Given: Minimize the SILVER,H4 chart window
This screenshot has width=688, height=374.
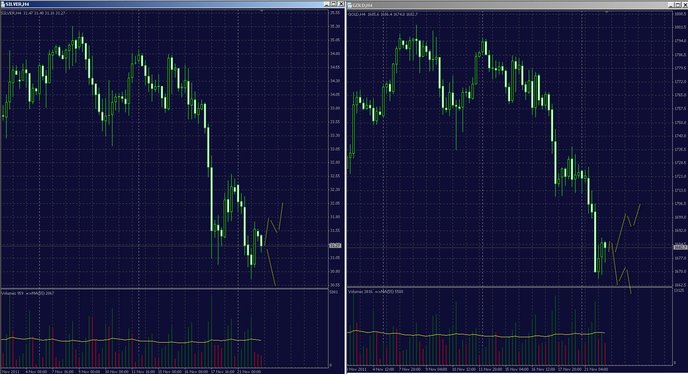Looking at the screenshot, I should tap(326, 4).
